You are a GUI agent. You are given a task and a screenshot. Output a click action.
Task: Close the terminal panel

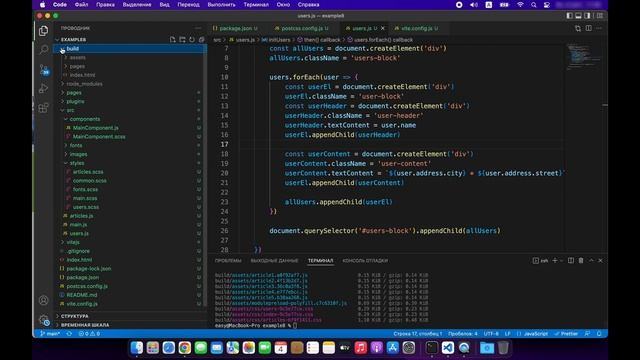pyautogui.click(x=600, y=260)
